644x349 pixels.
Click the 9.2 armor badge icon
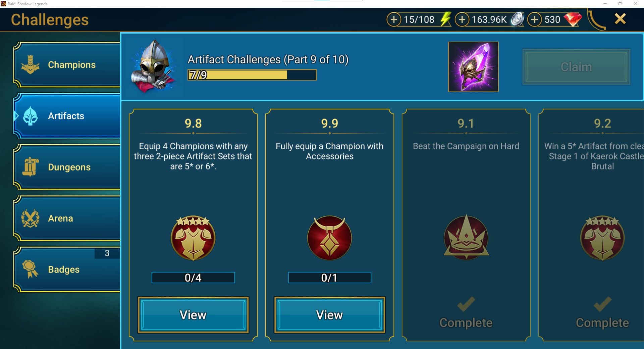click(602, 238)
